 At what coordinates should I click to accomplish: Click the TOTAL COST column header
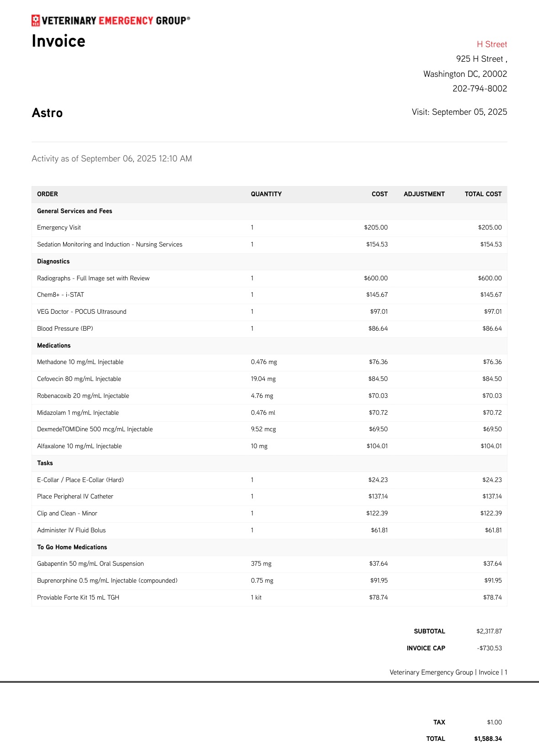(x=483, y=194)
